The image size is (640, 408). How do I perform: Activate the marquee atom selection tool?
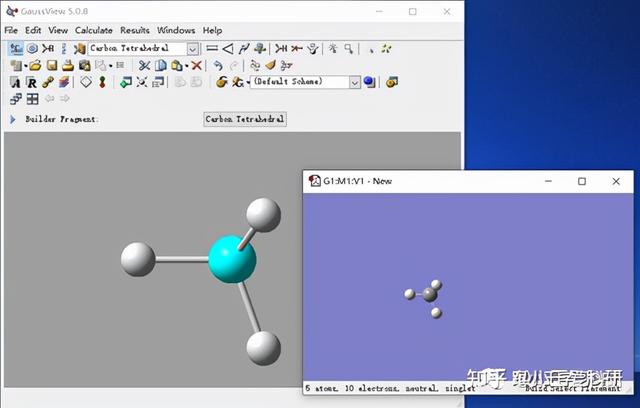pos(349,49)
